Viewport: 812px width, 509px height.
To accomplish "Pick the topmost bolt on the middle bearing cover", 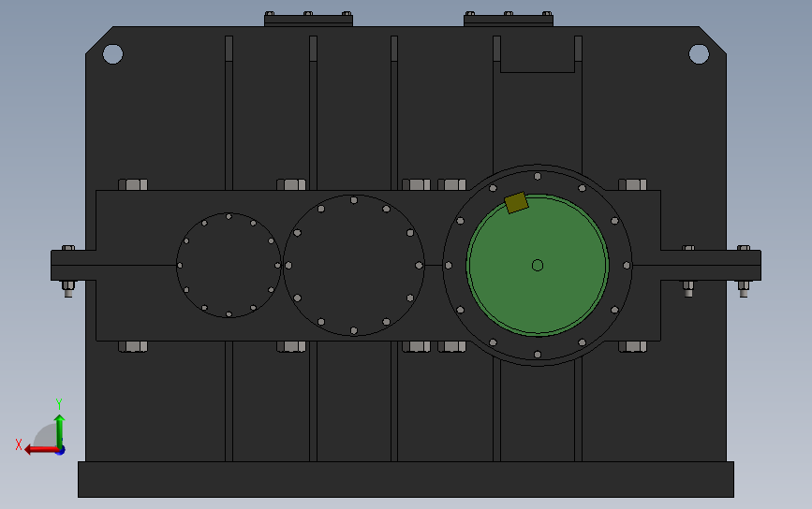I will click(354, 200).
